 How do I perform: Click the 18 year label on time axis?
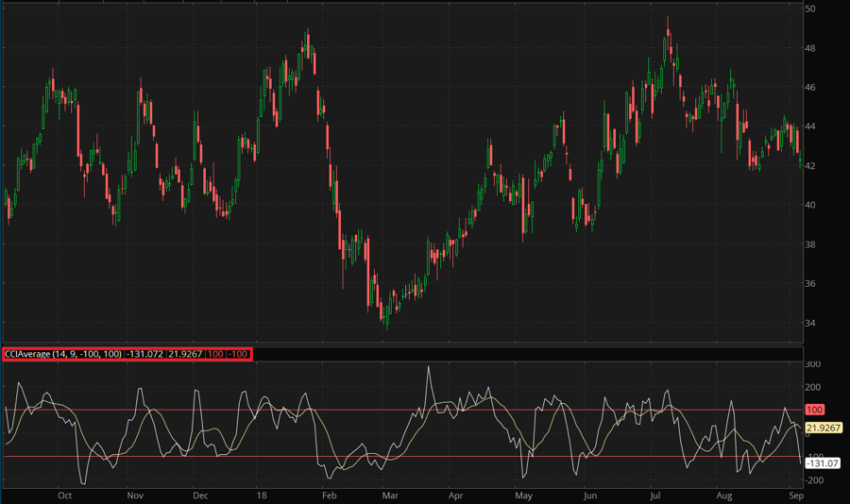263,495
